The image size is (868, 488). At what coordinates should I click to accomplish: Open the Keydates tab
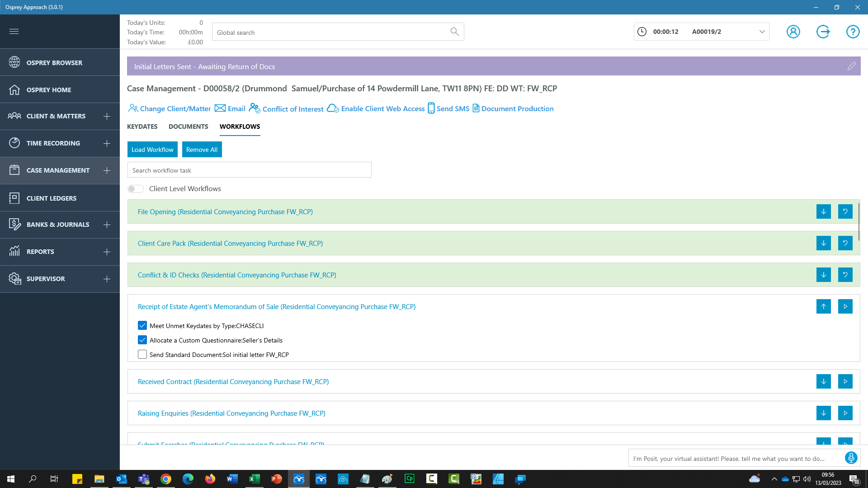click(142, 127)
